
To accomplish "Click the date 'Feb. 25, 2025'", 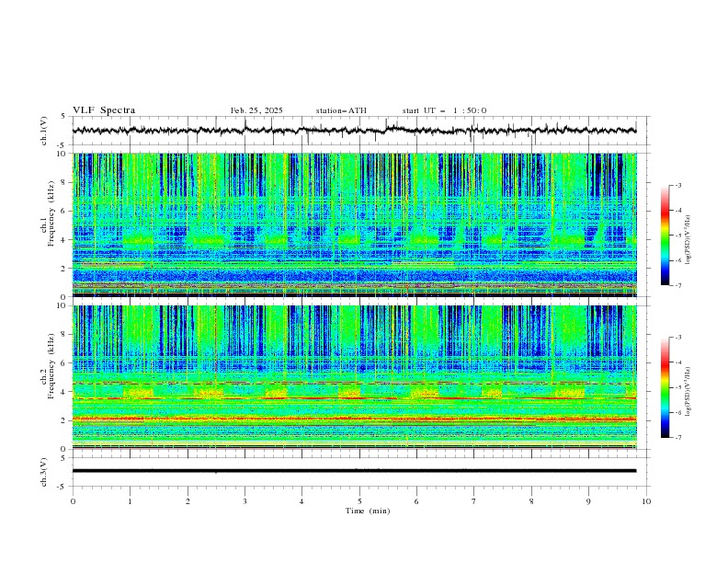I will pyautogui.click(x=256, y=110).
